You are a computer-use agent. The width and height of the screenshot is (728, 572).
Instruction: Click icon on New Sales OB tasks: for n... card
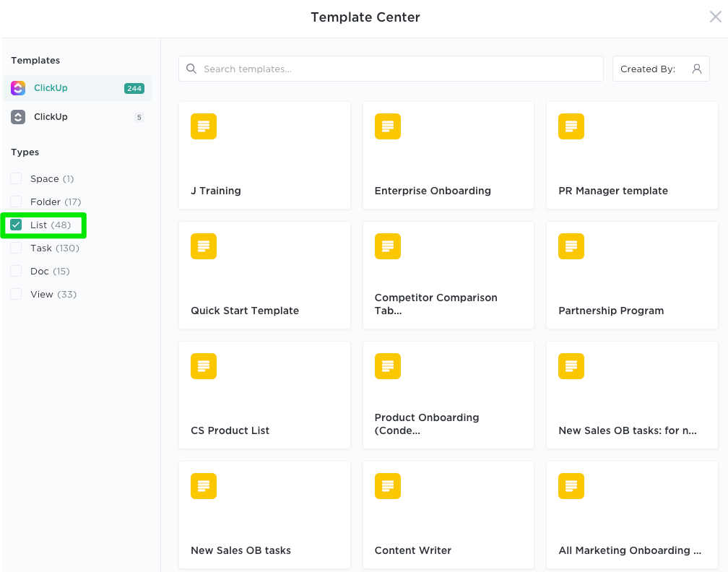(x=571, y=366)
